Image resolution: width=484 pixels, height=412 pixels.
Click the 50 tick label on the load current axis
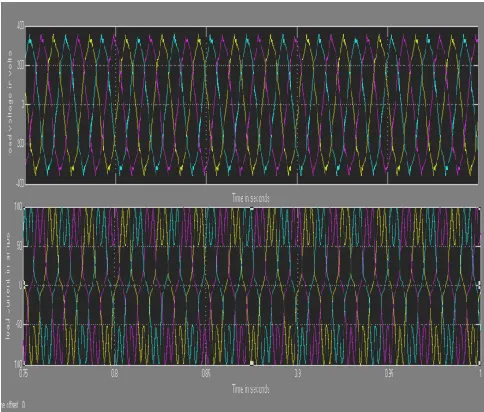coord(19,246)
